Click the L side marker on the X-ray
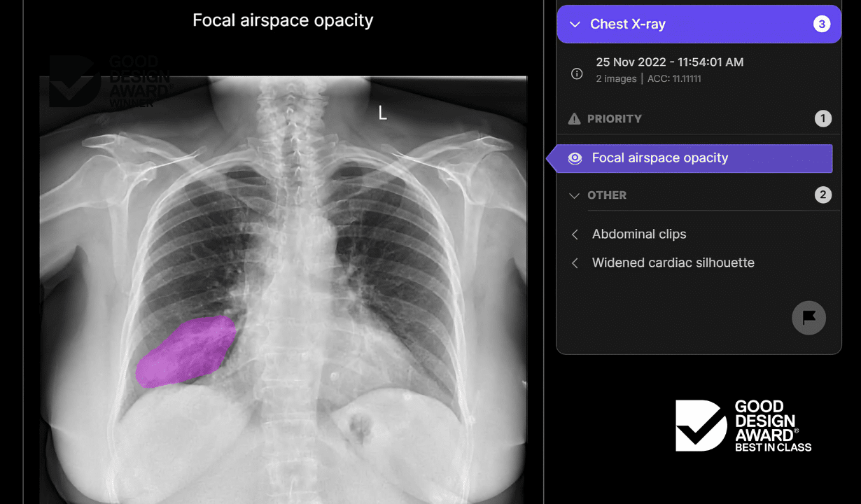Screen dimensions: 861x504 click(382, 113)
